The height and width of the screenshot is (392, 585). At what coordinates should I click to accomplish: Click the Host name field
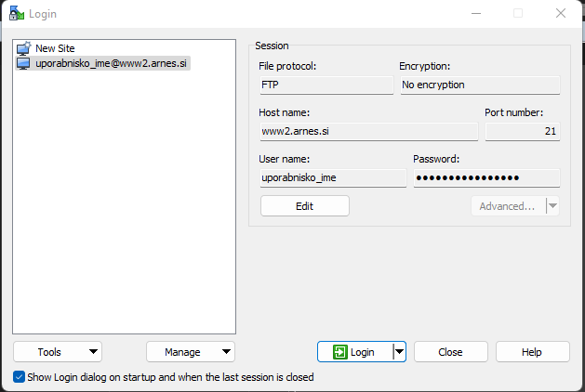[x=369, y=131]
